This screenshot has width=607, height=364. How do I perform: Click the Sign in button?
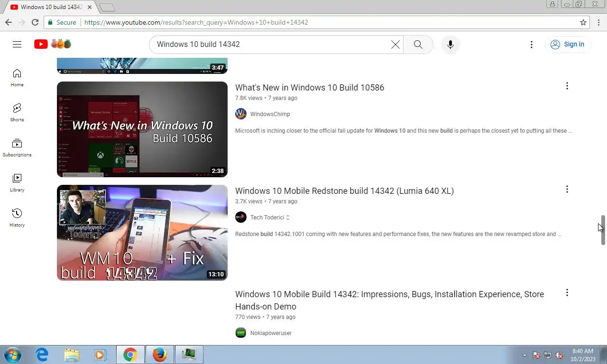[568, 44]
